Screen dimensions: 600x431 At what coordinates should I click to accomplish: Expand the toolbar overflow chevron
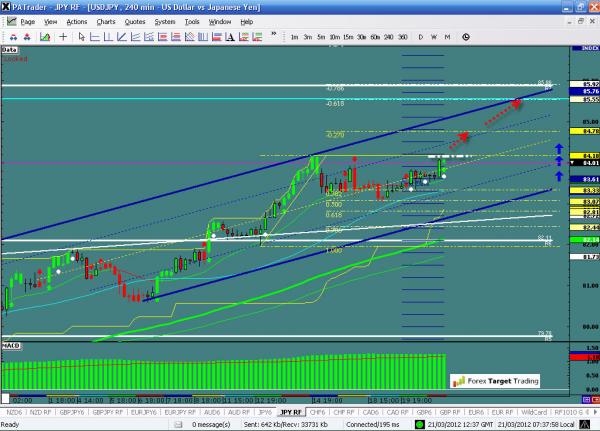tap(272, 37)
